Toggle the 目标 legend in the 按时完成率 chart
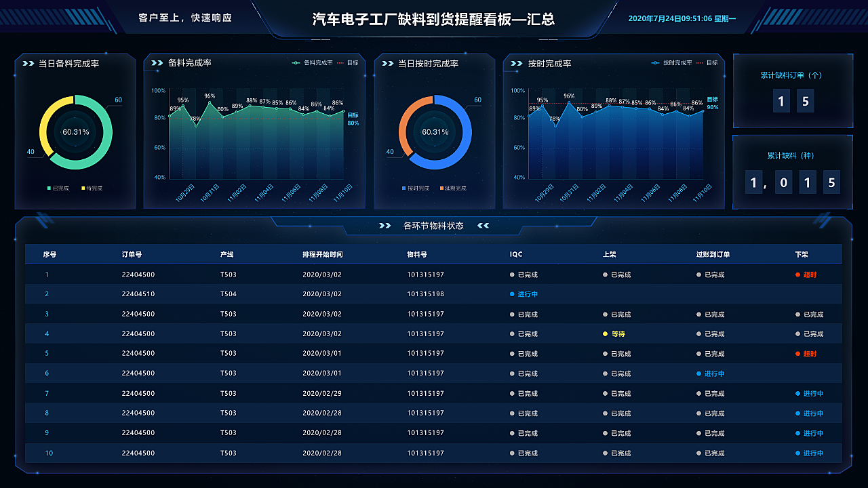This screenshot has width=868, height=488. pos(707,62)
